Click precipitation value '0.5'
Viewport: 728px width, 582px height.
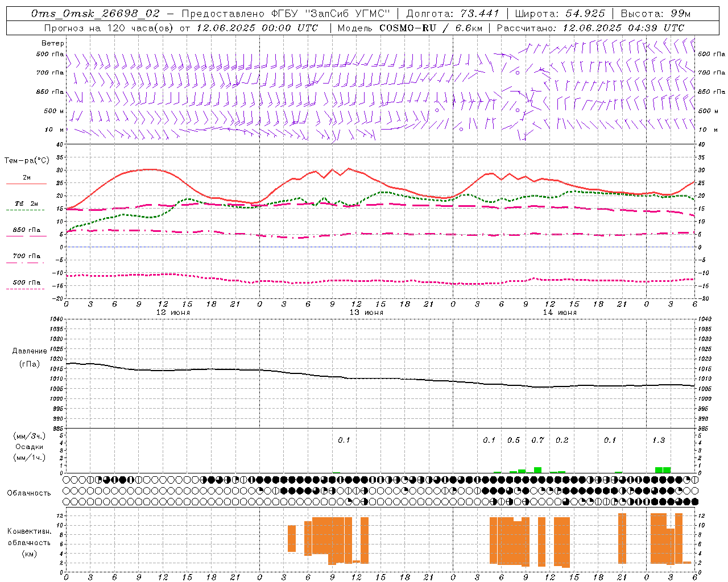point(514,440)
